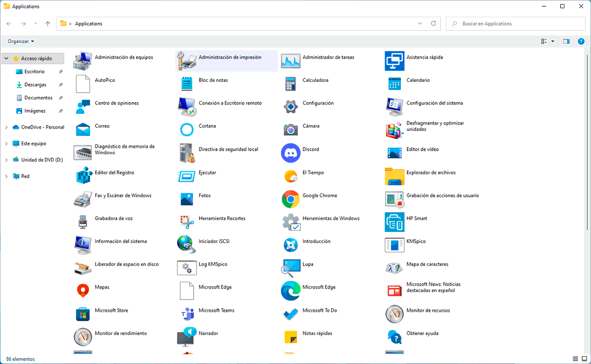This screenshot has width=591, height=364.
Task: Select the Explorador de archivos folder icon
Action: tap(394, 176)
